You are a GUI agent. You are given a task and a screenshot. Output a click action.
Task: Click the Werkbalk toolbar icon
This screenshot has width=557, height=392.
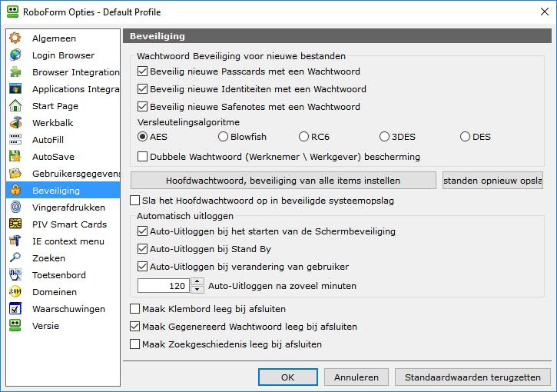(15, 123)
